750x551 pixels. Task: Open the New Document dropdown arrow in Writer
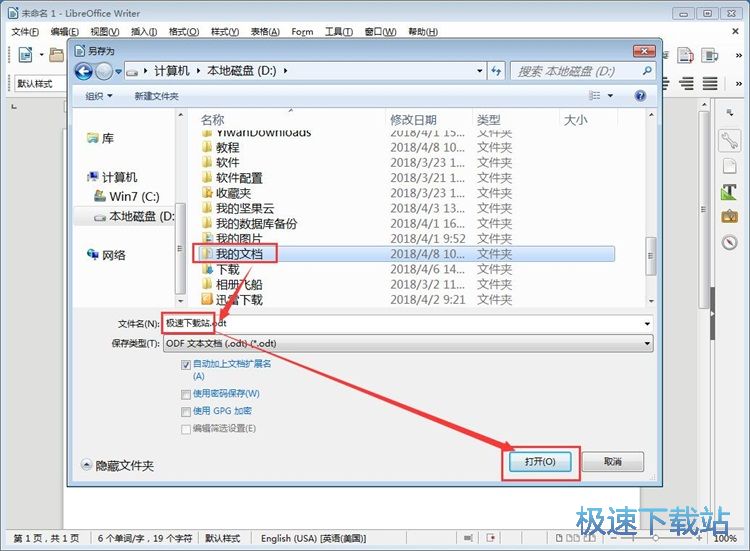point(41,55)
